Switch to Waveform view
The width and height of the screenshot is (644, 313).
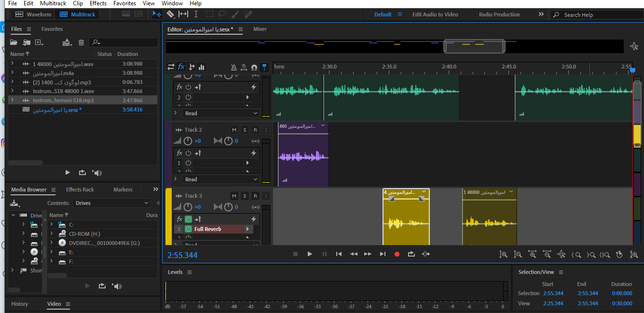(x=33, y=14)
